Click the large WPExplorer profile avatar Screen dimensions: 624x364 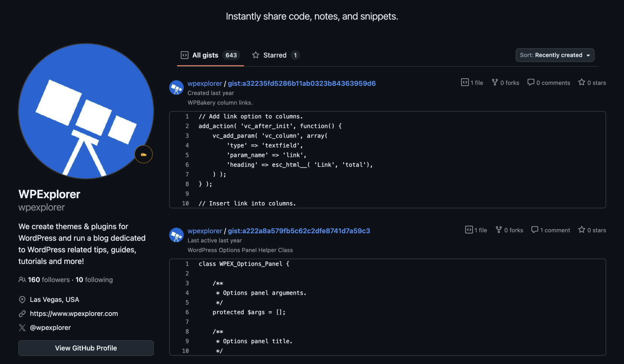click(x=86, y=111)
